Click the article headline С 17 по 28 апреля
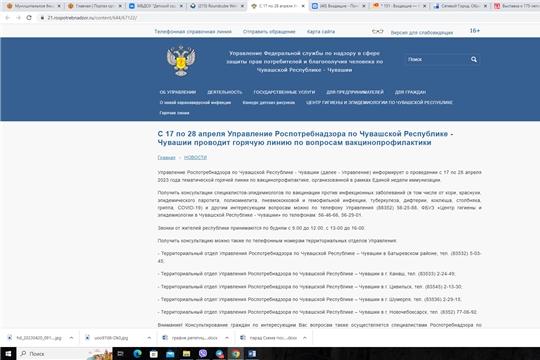Image resolution: width=540 pixels, height=360 pixels. pyautogui.click(x=305, y=138)
